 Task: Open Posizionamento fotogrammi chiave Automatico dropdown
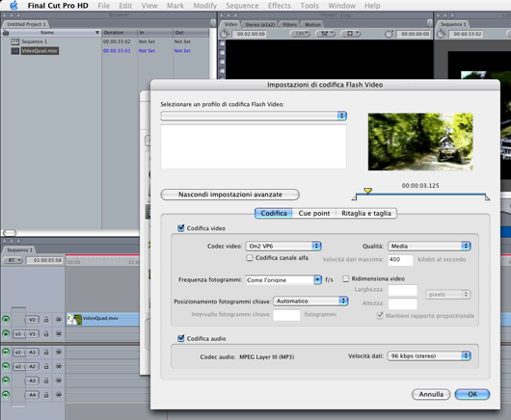pyautogui.click(x=310, y=301)
